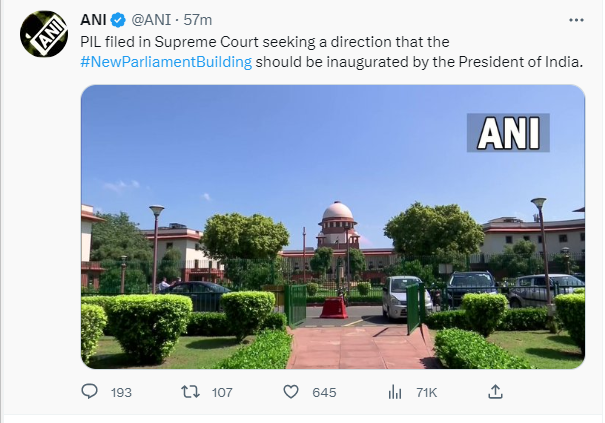The image size is (605, 423).
Task: Like the tweet with the heart icon
Action: click(291, 392)
